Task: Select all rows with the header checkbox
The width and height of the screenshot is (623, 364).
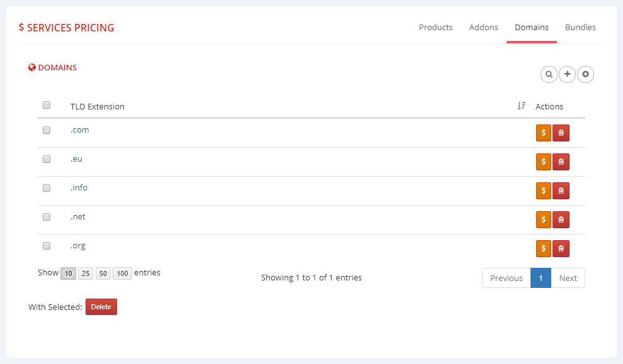Action: (x=47, y=105)
